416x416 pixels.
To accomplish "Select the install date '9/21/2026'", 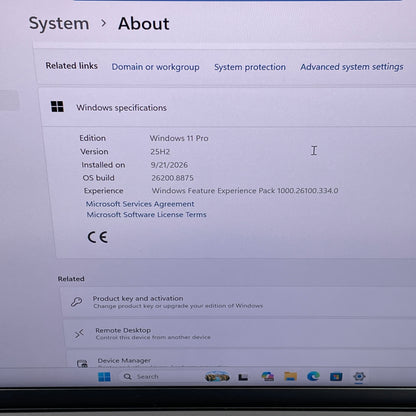I will [x=169, y=165].
